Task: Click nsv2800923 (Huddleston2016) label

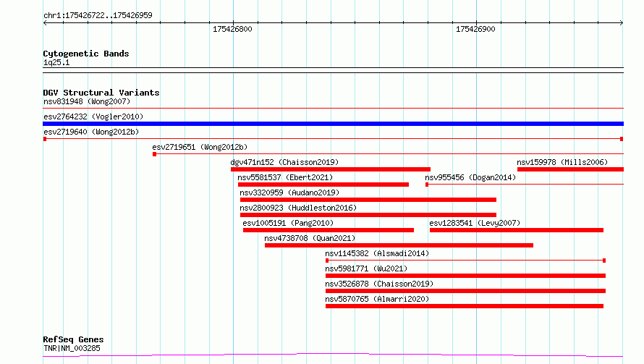Action: pos(298,208)
